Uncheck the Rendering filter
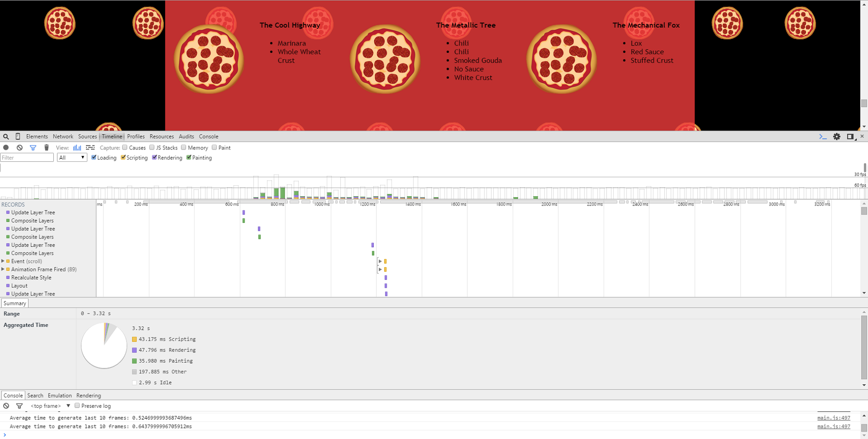The image size is (868, 439). pyautogui.click(x=154, y=157)
